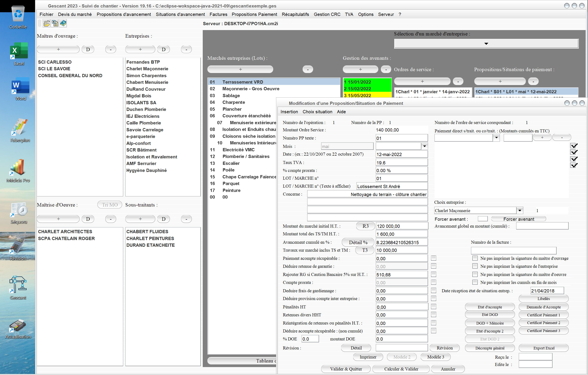Click the open file toolbar icon
The width and height of the screenshot is (588, 375).
[46, 23]
